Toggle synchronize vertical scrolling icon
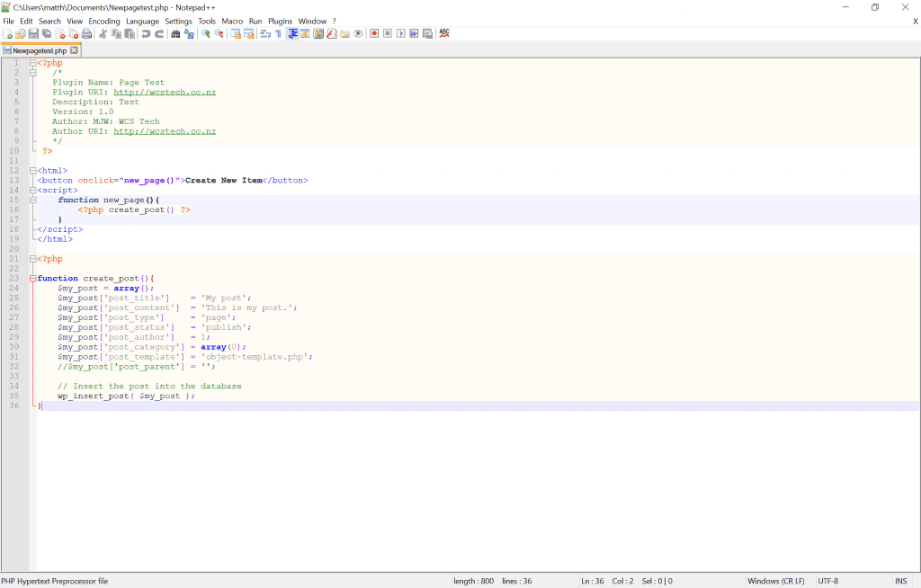 tap(236, 33)
